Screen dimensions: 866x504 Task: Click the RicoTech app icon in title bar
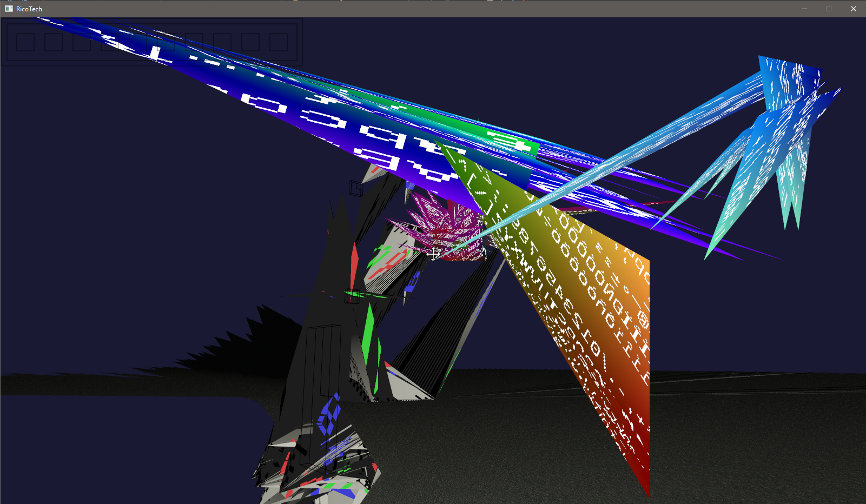coord(9,9)
